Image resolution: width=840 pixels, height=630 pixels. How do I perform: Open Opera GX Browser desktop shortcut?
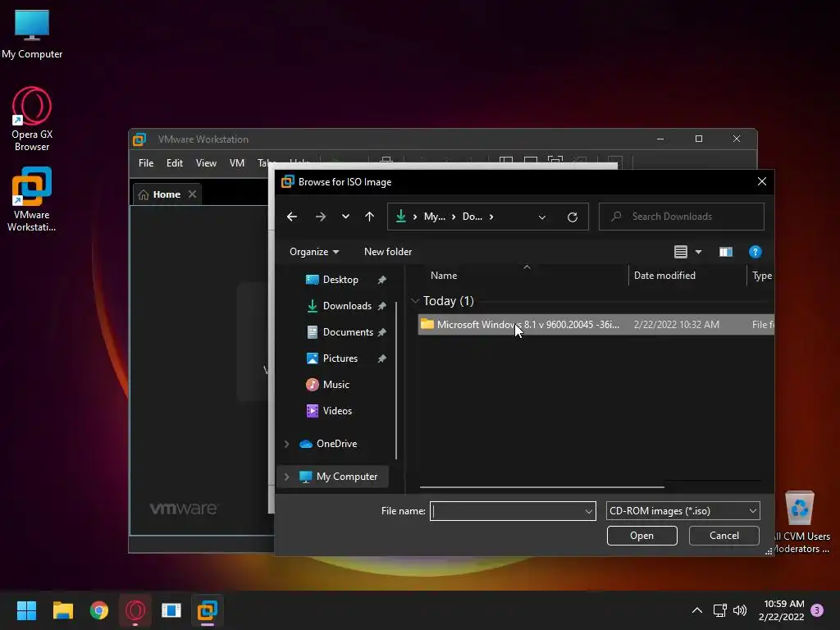coord(32,119)
